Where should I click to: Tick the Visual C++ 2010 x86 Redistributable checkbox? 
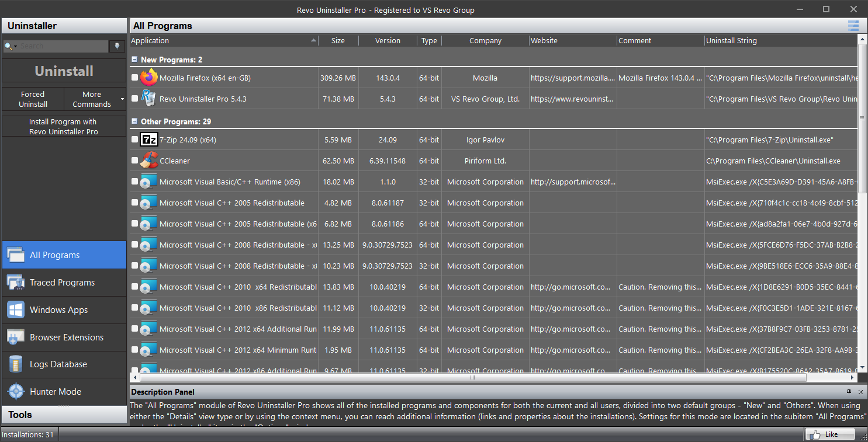click(x=135, y=308)
